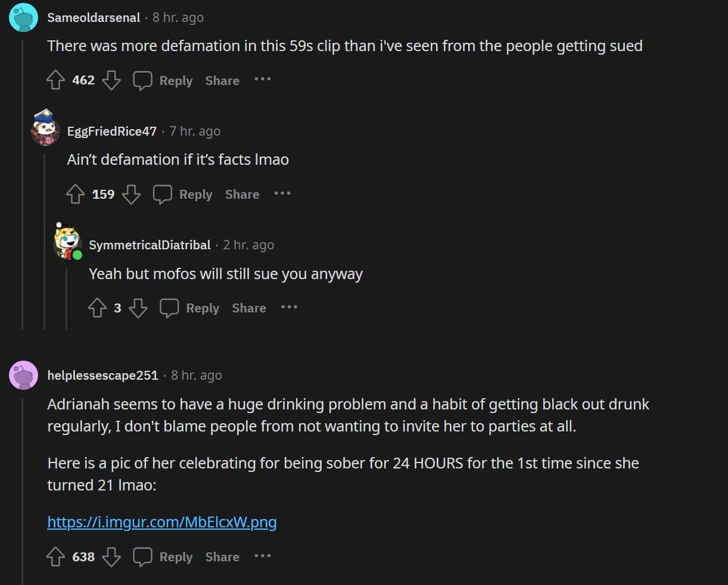This screenshot has width=728, height=585.
Task: Click the speech bubble icon on EggFriedRice47's comment
Action: click(163, 193)
